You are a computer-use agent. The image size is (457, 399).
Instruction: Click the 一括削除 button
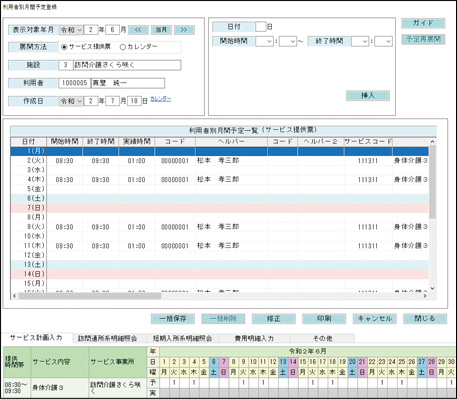[x=223, y=319]
